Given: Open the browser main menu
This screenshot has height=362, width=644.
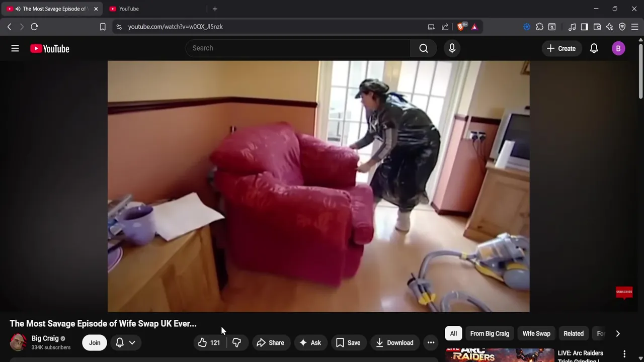Looking at the screenshot, I should [x=634, y=27].
